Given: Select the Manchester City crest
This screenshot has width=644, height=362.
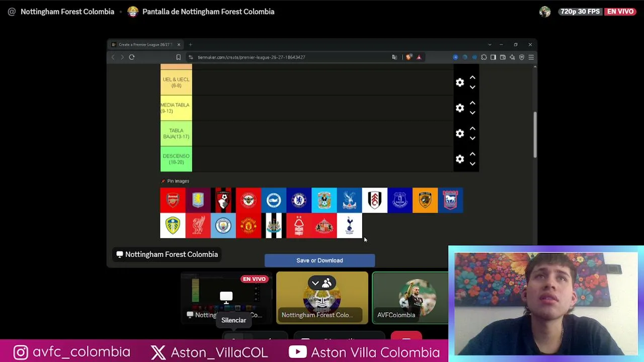Looking at the screenshot, I should pyautogui.click(x=223, y=225).
